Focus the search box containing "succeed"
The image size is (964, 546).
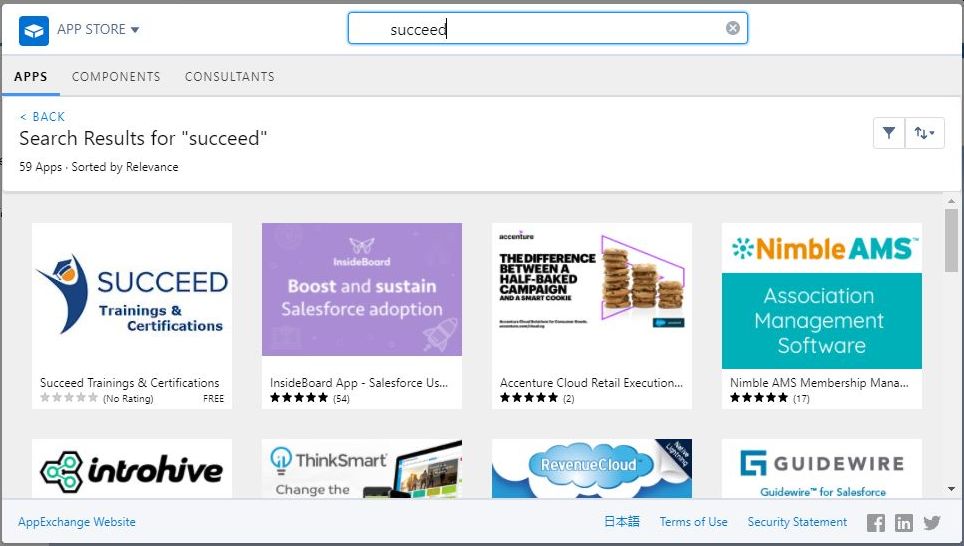pos(547,28)
